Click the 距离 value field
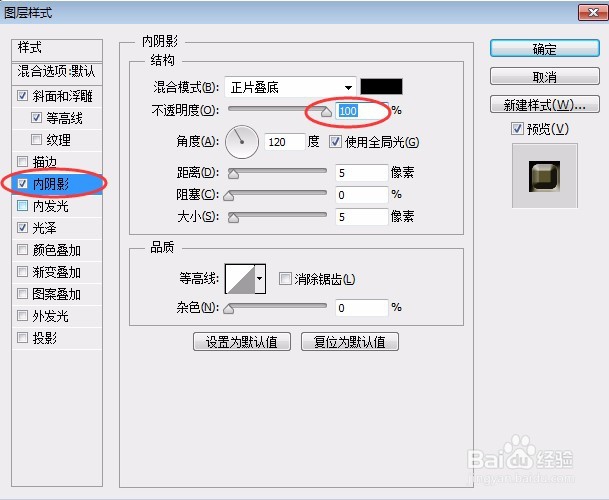This screenshot has width=609, height=500. pyautogui.click(x=362, y=172)
